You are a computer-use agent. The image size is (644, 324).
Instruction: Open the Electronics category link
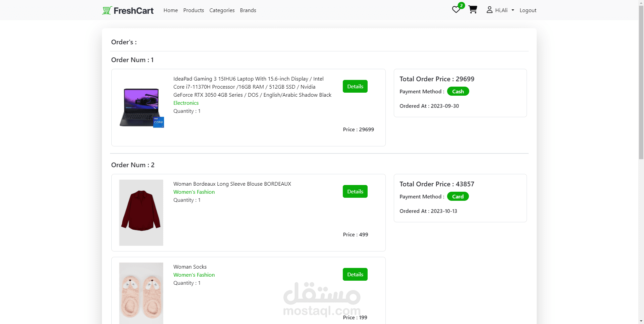186,103
